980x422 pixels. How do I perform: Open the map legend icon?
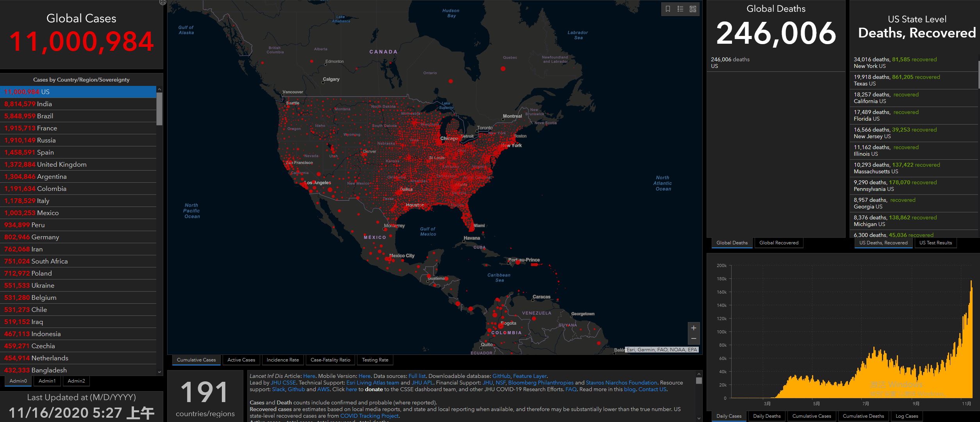(680, 9)
